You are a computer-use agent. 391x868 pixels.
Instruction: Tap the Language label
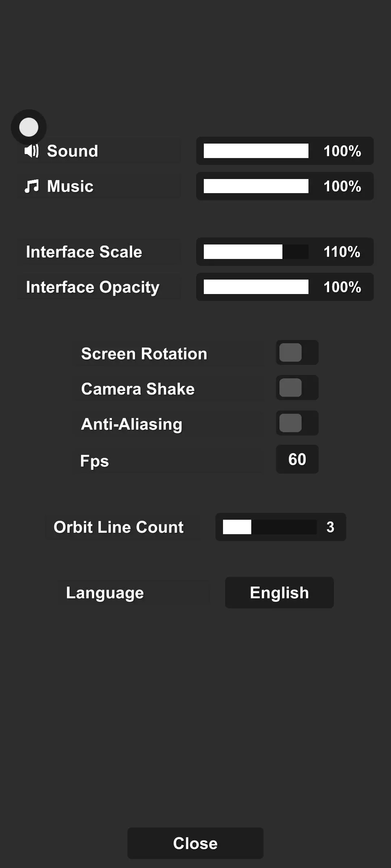[x=105, y=593]
